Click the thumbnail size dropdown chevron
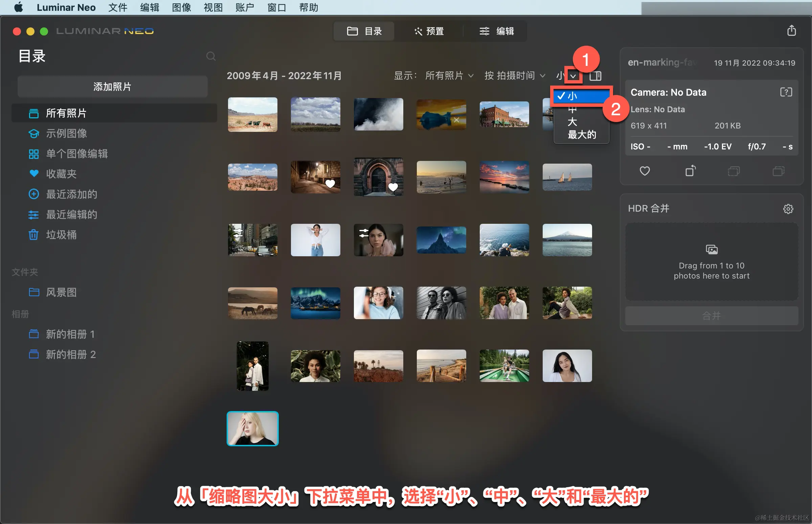 573,76
